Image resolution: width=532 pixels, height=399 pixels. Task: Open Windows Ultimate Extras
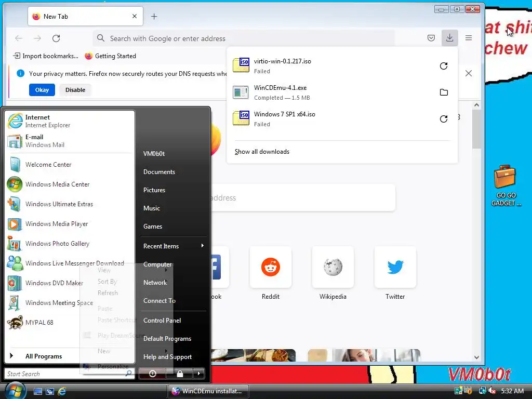[70, 204]
